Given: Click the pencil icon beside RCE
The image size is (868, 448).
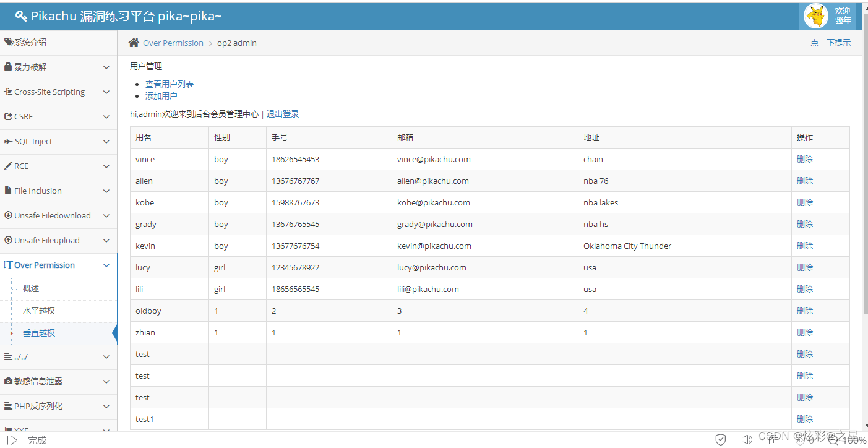Looking at the screenshot, I should coord(9,166).
